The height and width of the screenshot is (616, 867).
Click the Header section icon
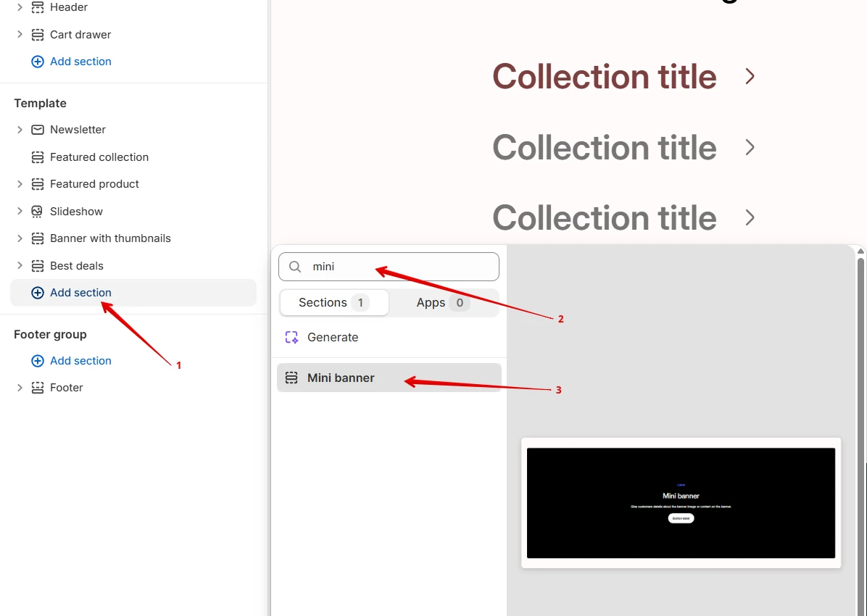click(x=38, y=7)
